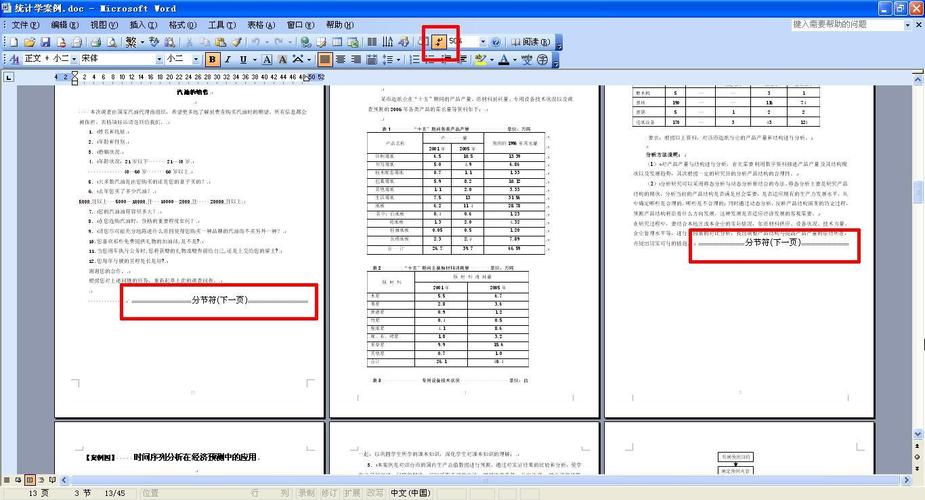Image resolution: width=925 pixels, height=500 pixels.
Task: Open the 表格 (Table) menu
Action: click(x=261, y=25)
